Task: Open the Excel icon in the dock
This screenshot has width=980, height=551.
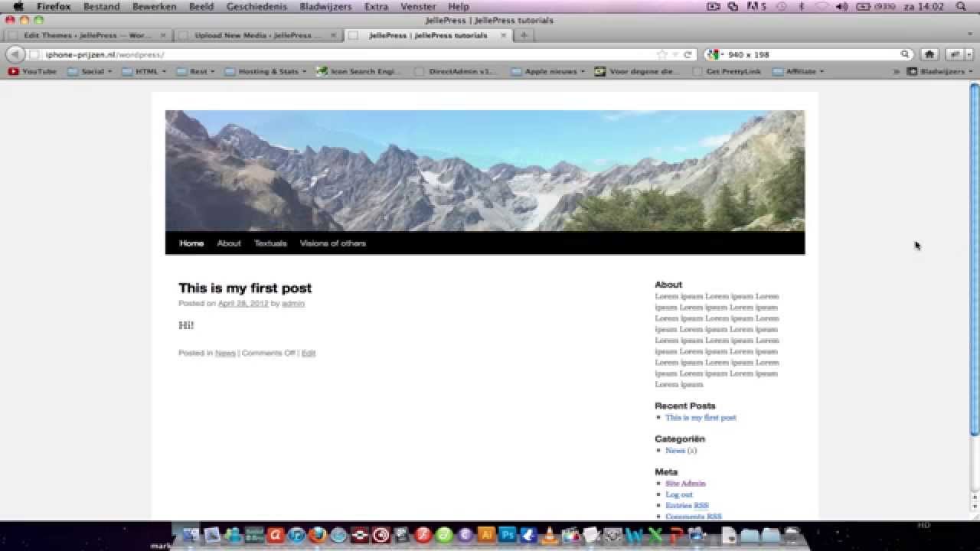Action: tap(655, 536)
